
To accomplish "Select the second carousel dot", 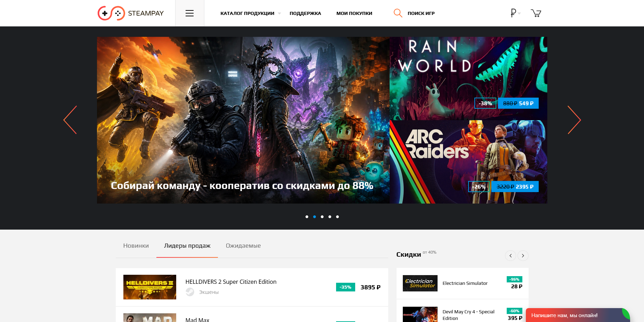I will pos(315,217).
